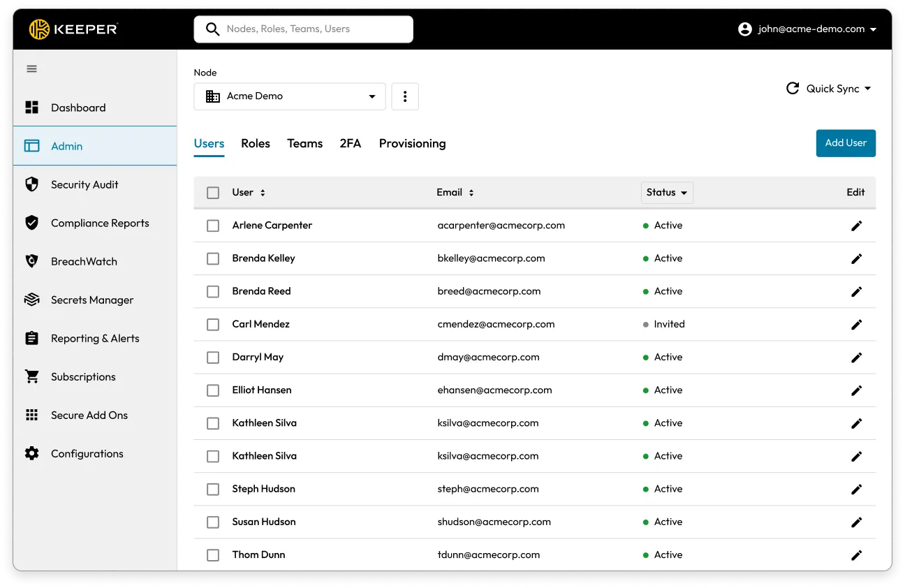Image resolution: width=905 pixels, height=588 pixels.
Task: Tick Steph Hudson's row checkbox
Action: pyautogui.click(x=213, y=489)
